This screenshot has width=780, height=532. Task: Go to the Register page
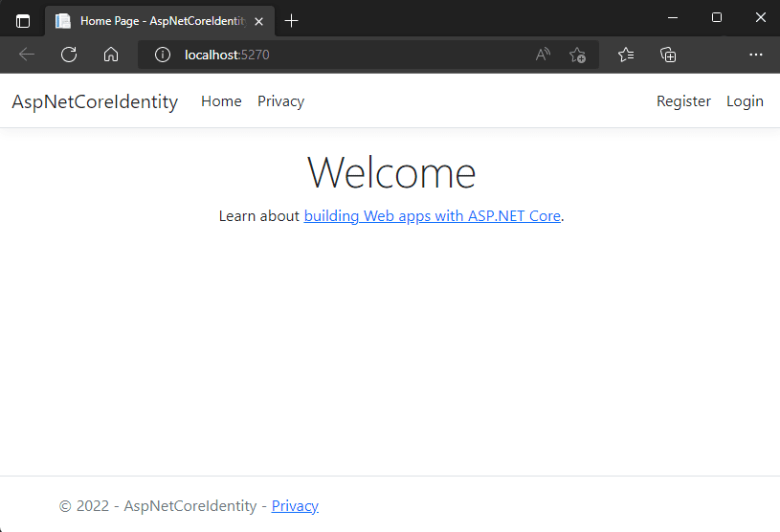(x=683, y=101)
